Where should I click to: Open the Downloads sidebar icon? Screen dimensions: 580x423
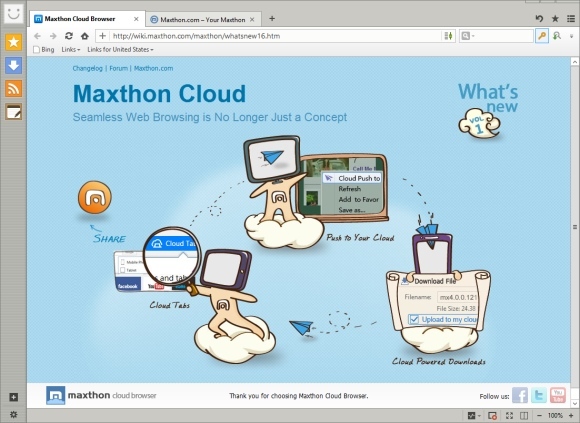13,65
